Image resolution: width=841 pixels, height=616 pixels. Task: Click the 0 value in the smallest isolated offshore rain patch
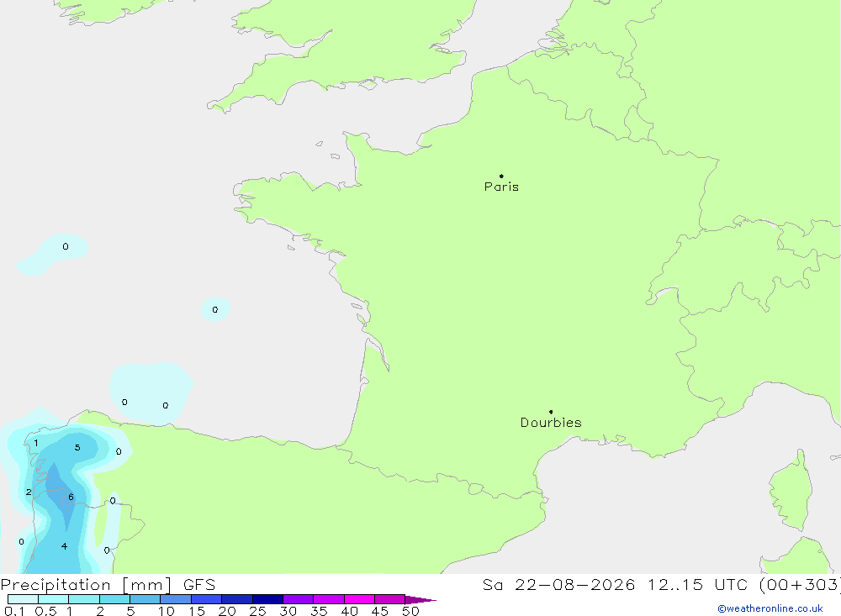(x=215, y=309)
